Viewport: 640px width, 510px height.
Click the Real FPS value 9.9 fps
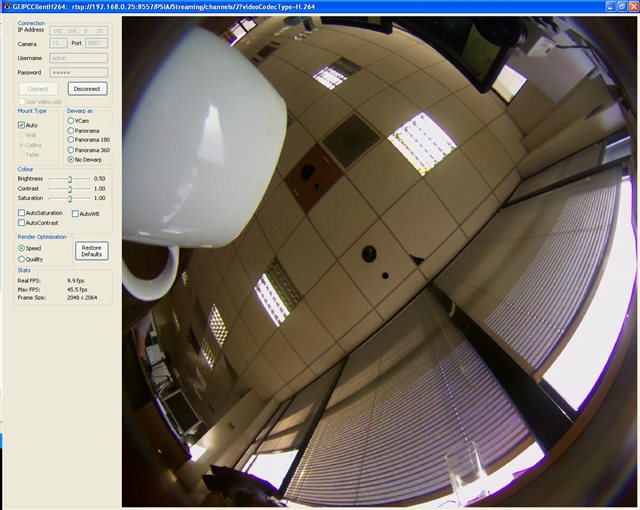76,281
